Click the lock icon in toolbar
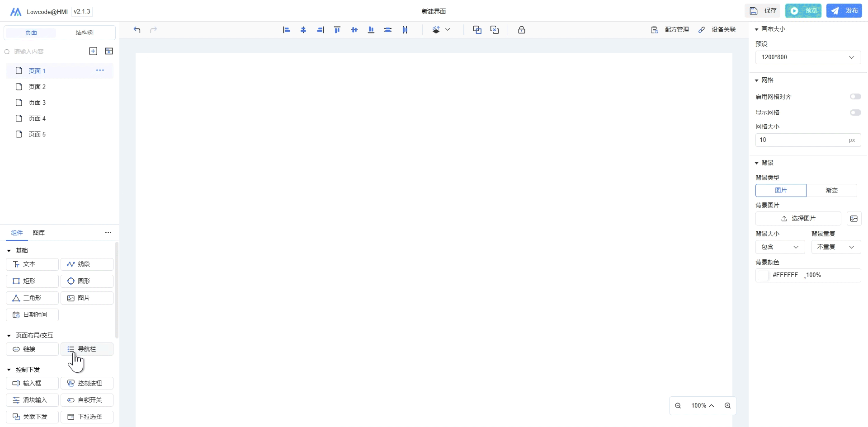Image resolution: width=868 pixels, height=427 pixels. (x=521, y=30)
